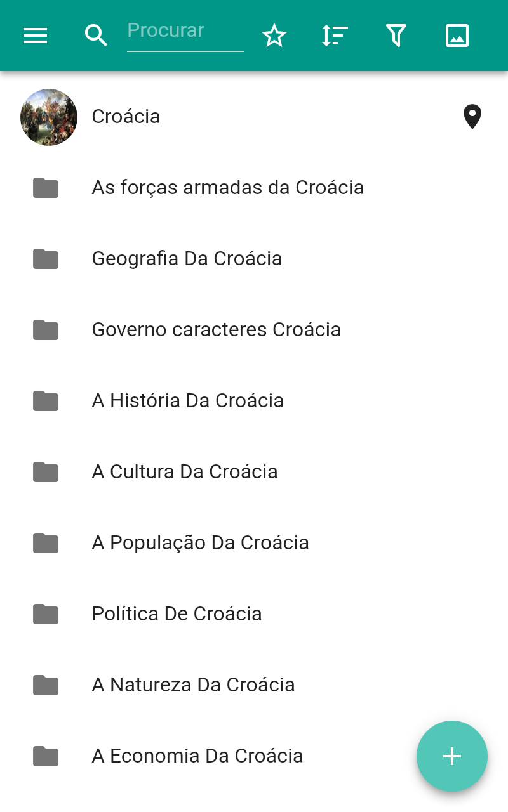Open A Cultura Da Croácia item
This screenshot has height=812, width=508.
[185, 472]
